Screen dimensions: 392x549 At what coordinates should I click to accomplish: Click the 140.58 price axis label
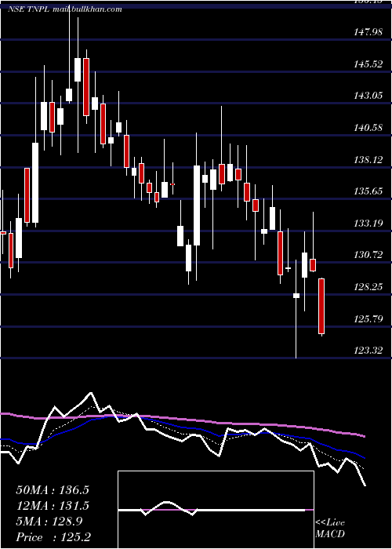click(368, 128)
